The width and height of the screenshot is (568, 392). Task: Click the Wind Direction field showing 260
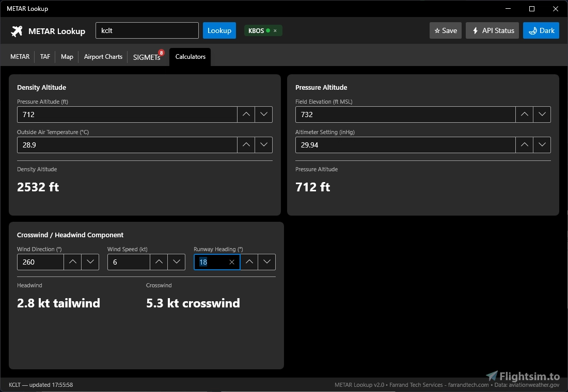pos(40,262)
